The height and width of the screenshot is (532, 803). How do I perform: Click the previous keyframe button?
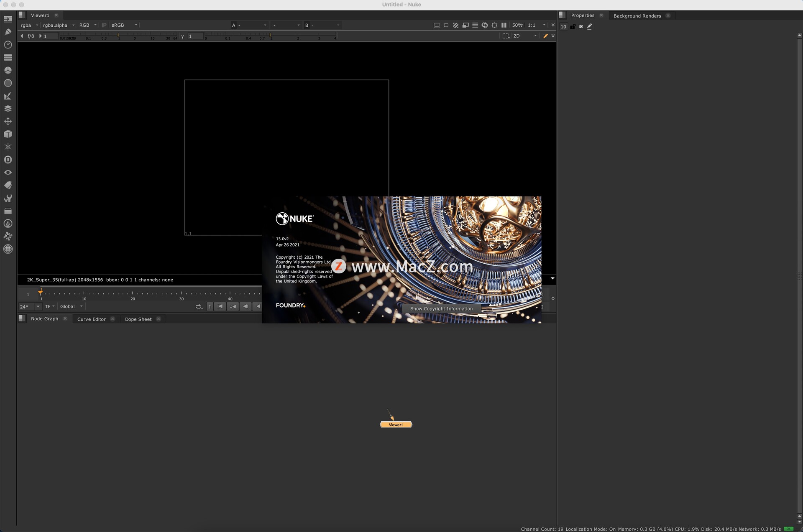point(233,307)
